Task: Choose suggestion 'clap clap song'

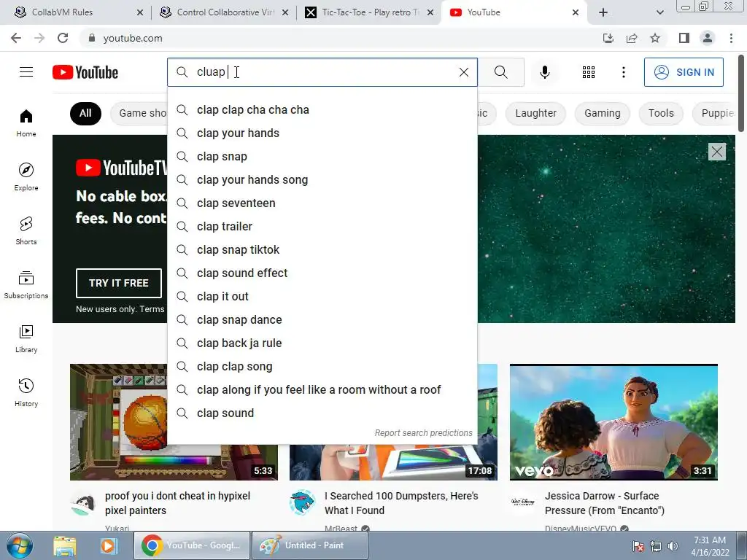Action: (x=322, y=366)
